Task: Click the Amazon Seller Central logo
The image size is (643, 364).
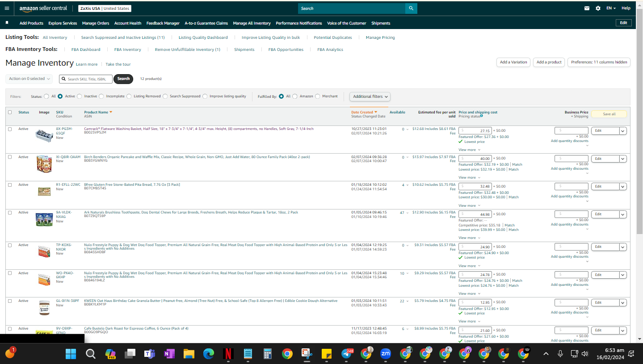Action: click(43, 8)
